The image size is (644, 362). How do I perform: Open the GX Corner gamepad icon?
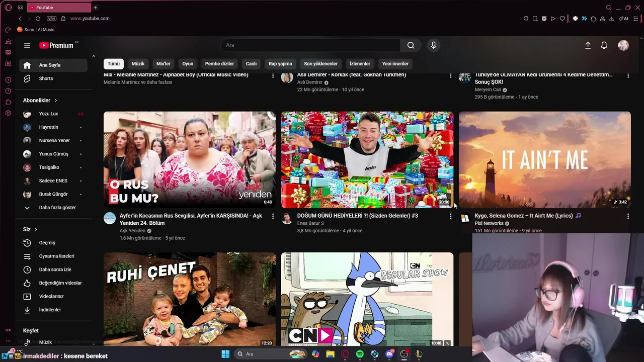(20, 8)
